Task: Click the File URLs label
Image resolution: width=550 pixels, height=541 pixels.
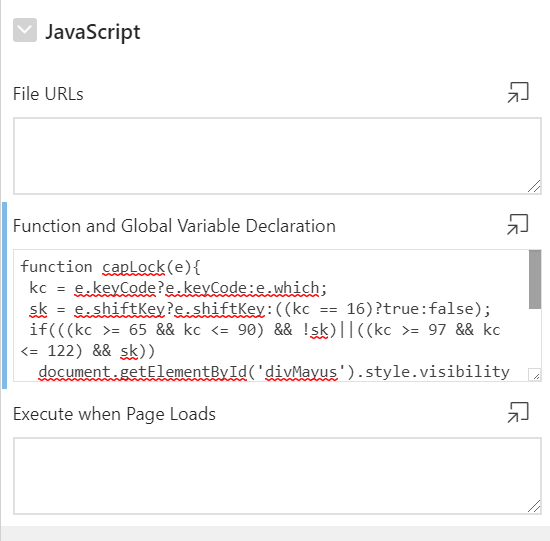Action: (48, 94)
